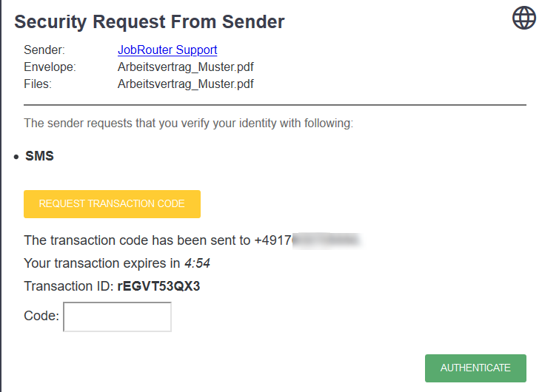542x392 pixels.
Task: Click the Security Request From Sender heading
Action: click(150, 21)
